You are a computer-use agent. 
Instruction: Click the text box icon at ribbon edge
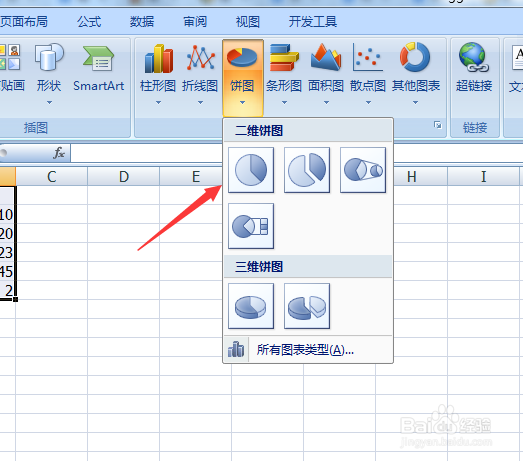coord(517,57)
